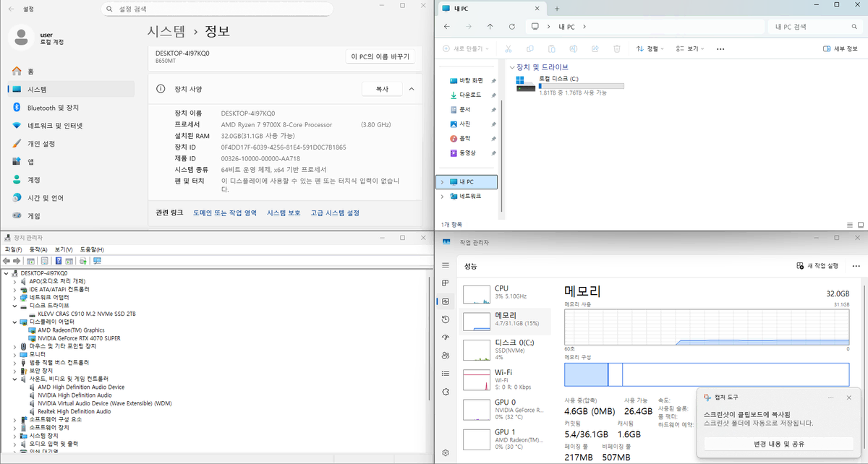868x464 pixels.
Task: Open App history clock icon in Task Manager
Action: [445, 319]
